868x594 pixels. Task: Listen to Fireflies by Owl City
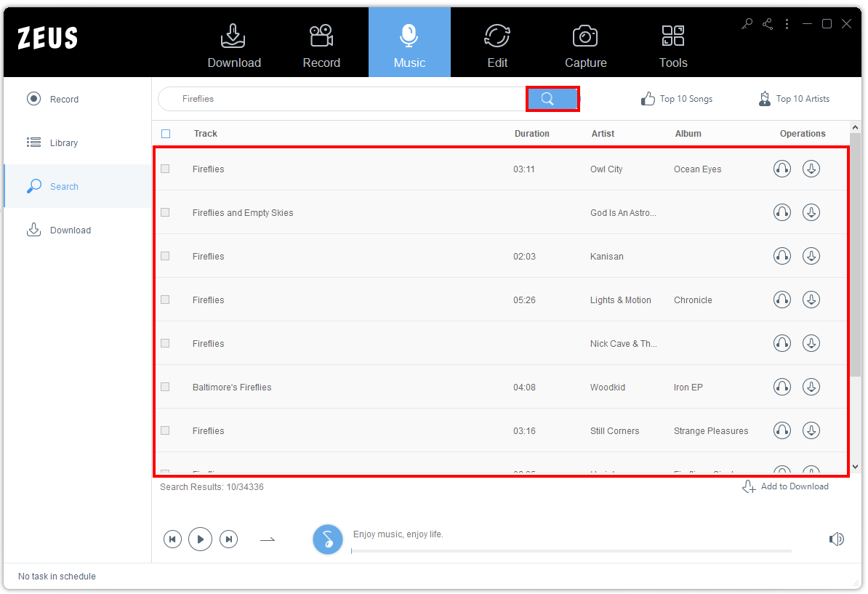pos(781,168)
